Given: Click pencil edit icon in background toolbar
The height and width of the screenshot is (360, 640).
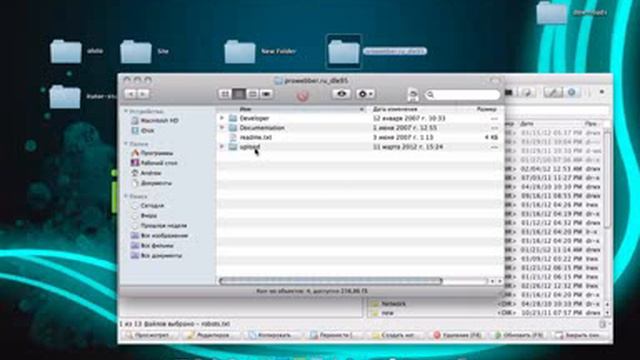Looking at the screenshot, I should [553, 92].
